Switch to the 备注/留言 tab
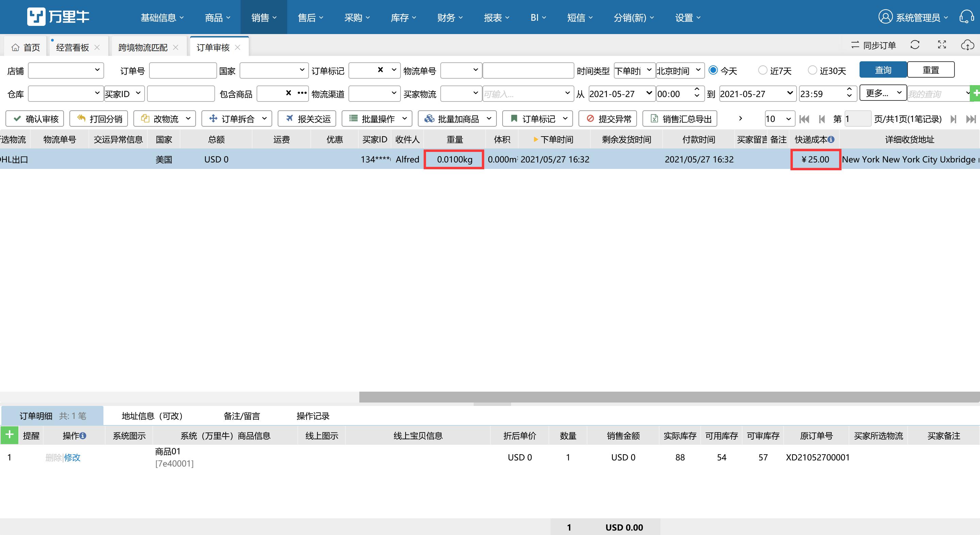980x535 pixels. 242,416
